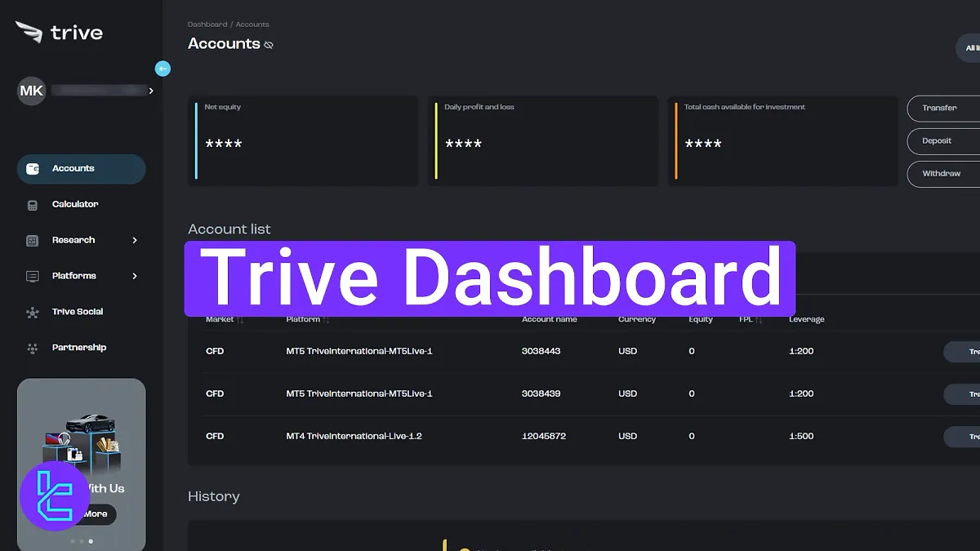Collapse the sidebar using the blue arrow button
This screenshot has height=551, width=980.
pos(163,69)
